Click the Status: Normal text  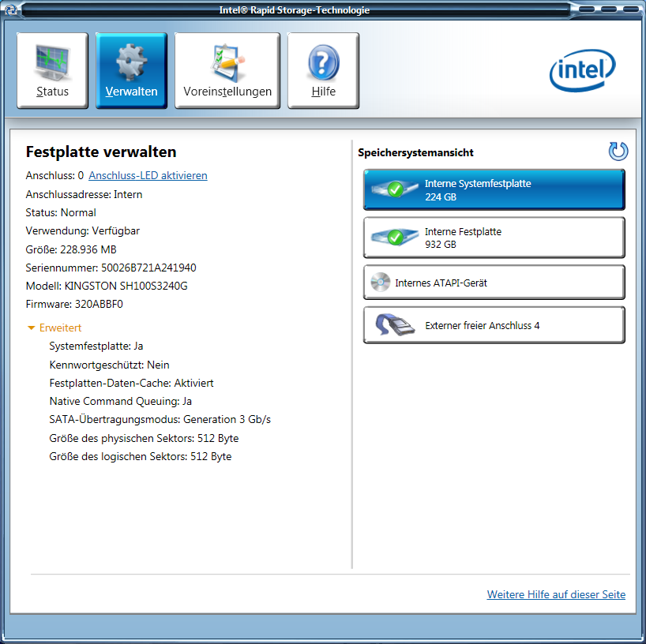click(61, 212)
